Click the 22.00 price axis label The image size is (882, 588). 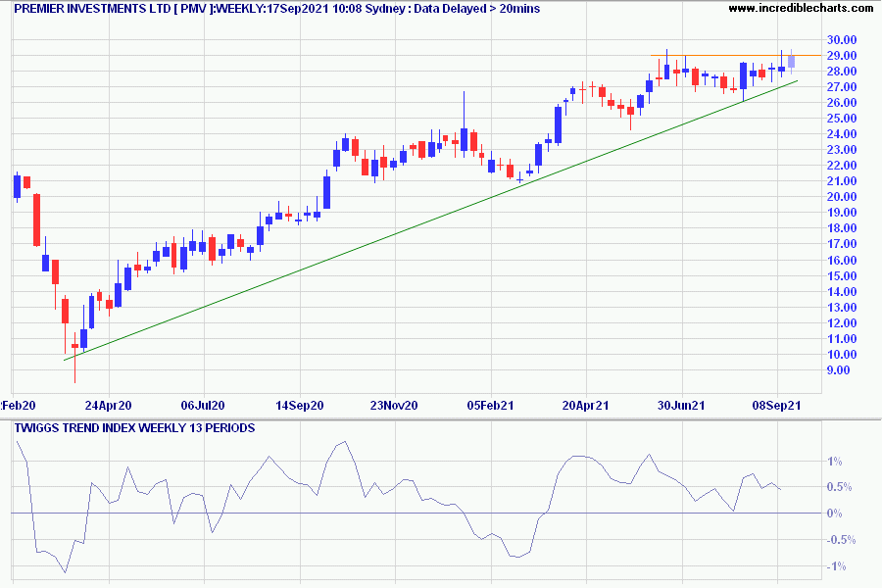pos(842,166)
